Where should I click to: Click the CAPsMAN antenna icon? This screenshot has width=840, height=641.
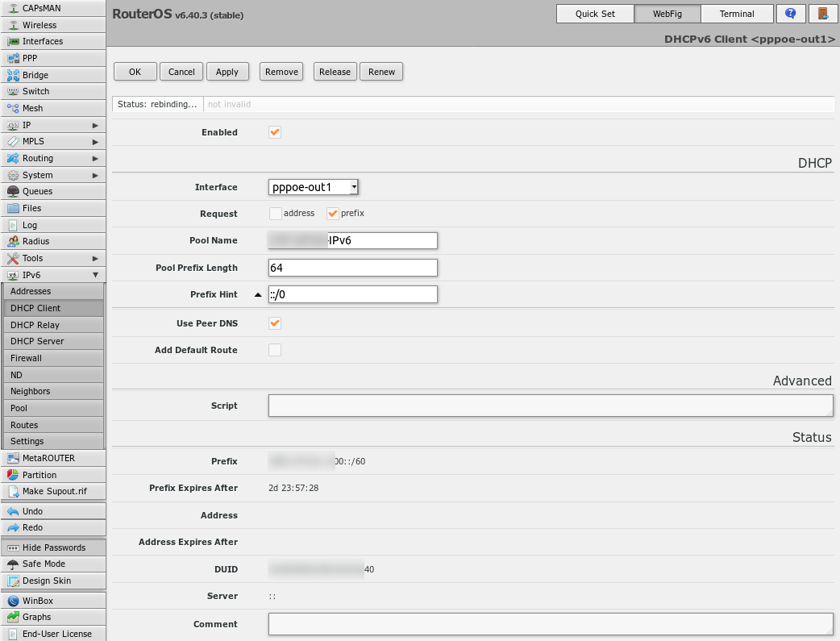point(14,9)
